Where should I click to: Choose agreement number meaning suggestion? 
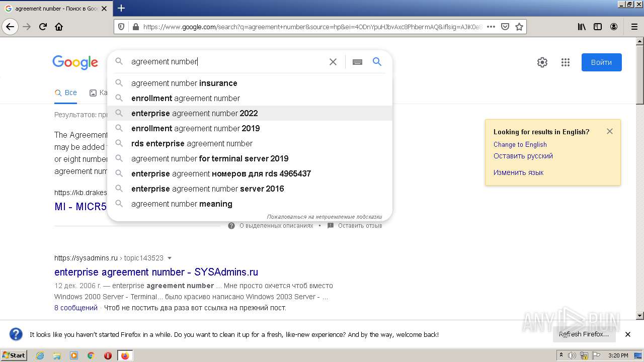(250, 204)
